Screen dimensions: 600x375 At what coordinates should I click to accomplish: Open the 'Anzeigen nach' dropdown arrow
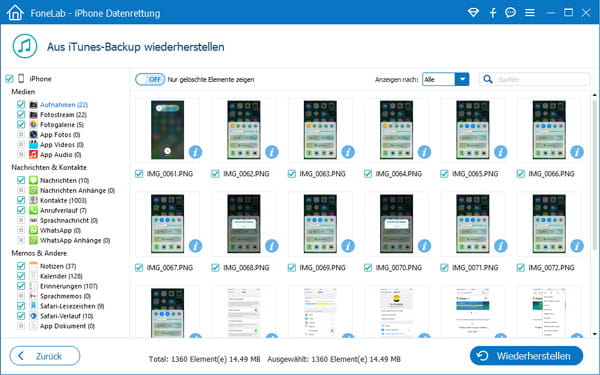click(x=462, y=79)
